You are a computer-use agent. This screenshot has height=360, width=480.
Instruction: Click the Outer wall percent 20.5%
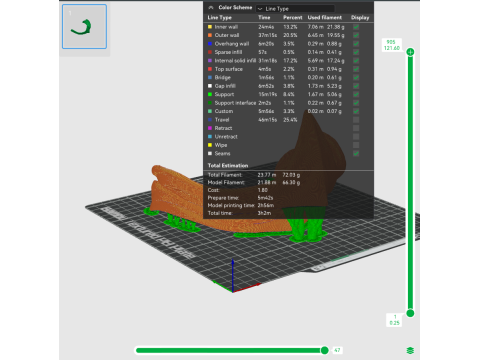click(x=290, y=35)
